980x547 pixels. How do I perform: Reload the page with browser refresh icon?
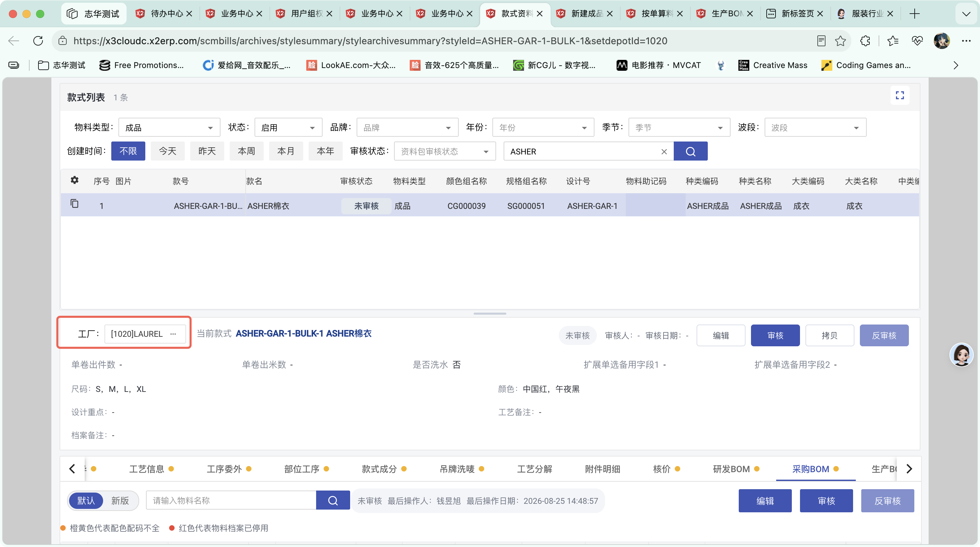click(38, 41)
